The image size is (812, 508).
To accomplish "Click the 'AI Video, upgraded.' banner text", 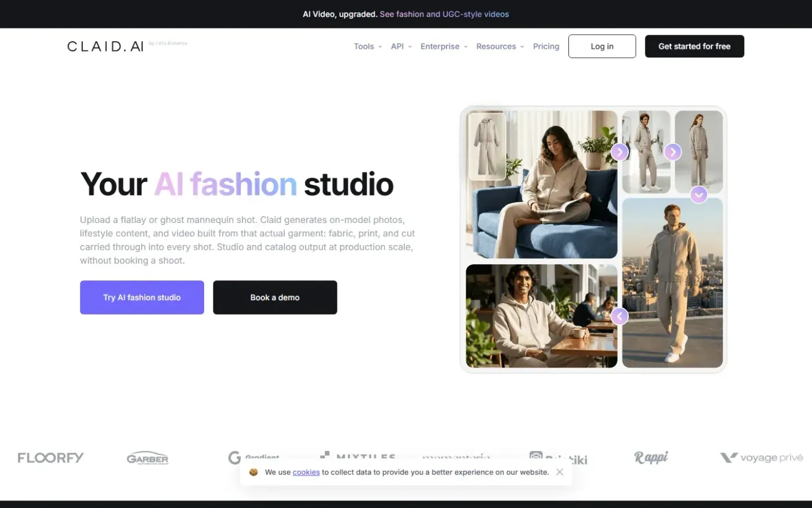I will 340,14.
